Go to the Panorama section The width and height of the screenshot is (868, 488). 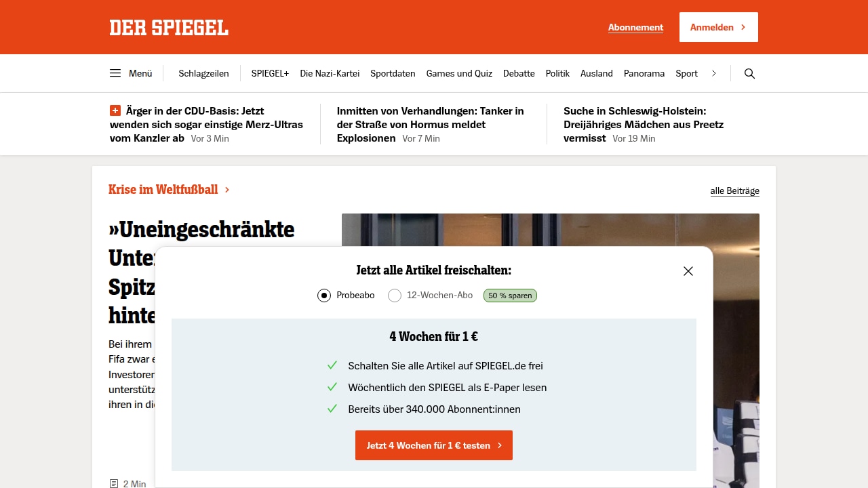pyautogui.click(x=644, y=73)
